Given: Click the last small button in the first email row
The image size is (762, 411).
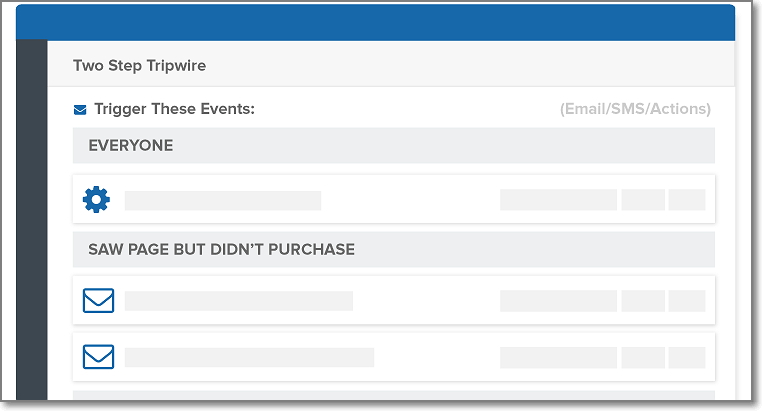Looking at the screenshot, I should 687,301.
